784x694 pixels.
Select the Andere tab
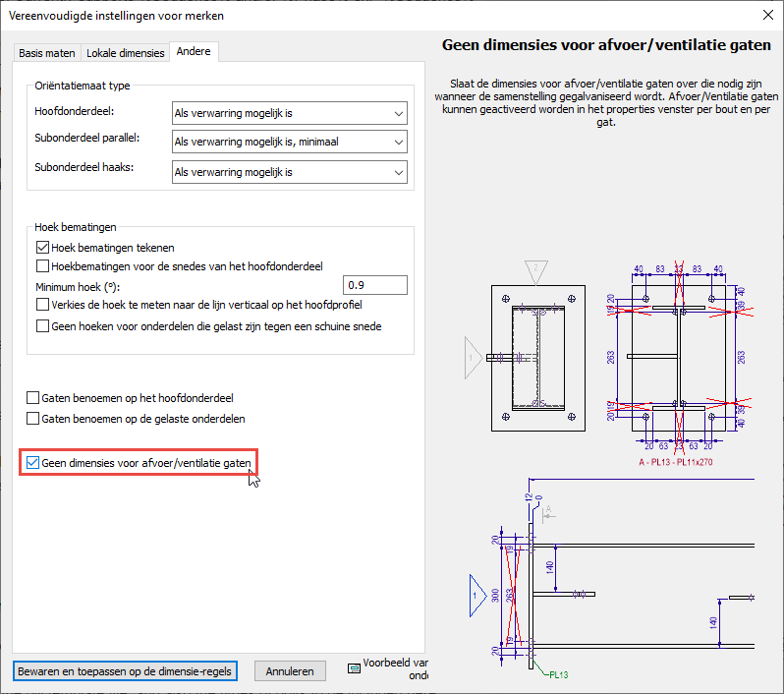194,51
